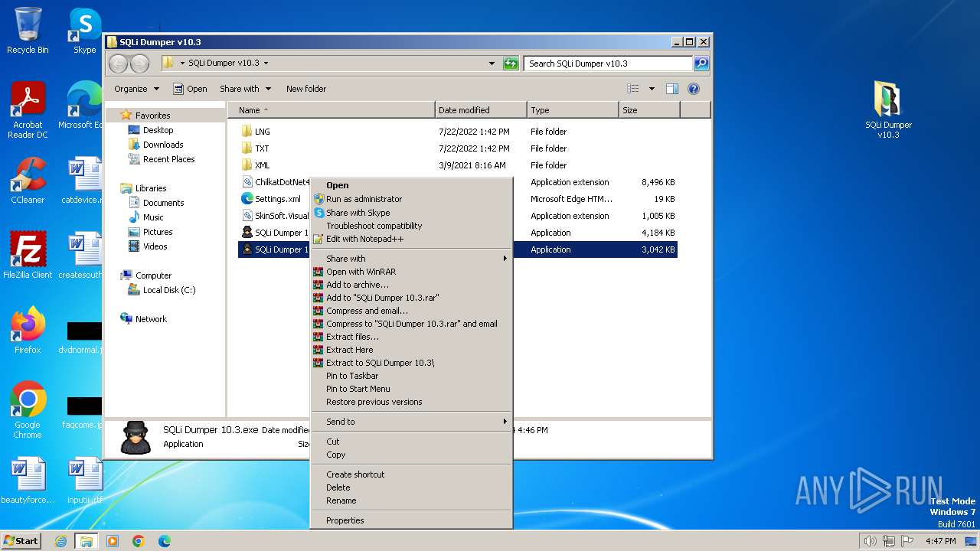Select Open in the context menu

tap(411, 185)
